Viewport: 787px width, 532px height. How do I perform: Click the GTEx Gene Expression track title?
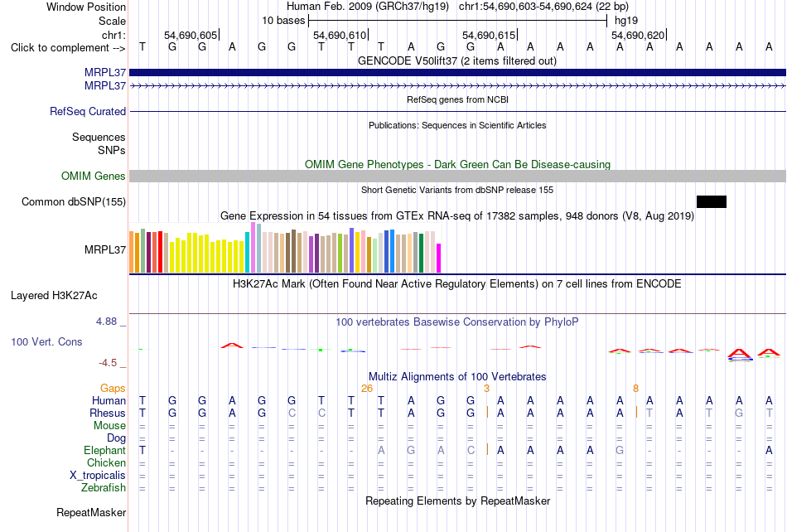pos(457,215)
